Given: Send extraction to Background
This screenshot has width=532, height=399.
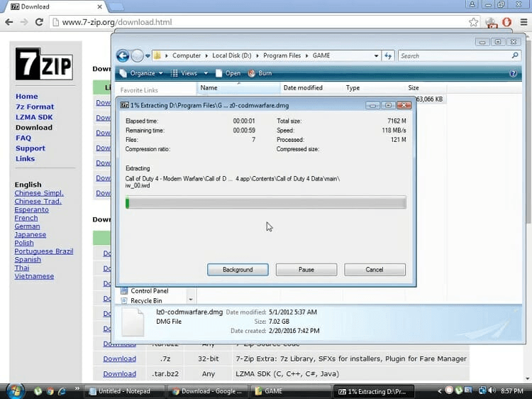Looking at the screenshot, I should [x=238, y=270].
